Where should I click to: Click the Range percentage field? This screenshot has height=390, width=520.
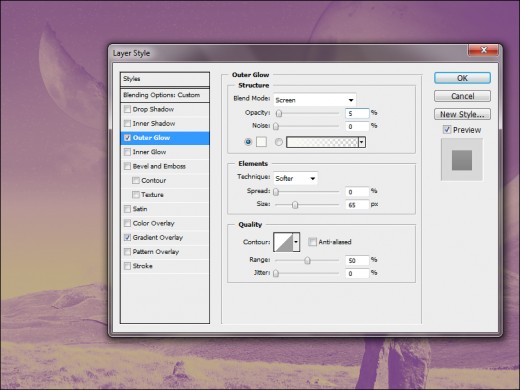[x=357, y=260]
